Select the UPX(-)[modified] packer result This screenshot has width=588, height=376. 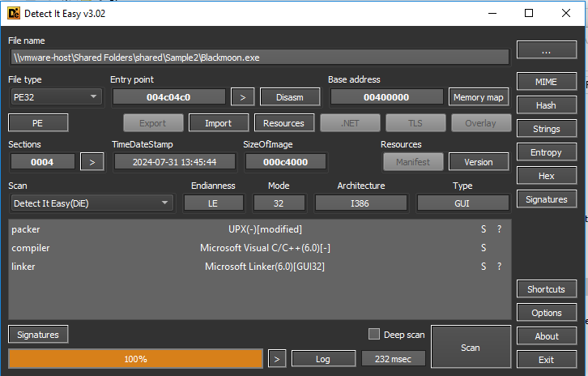click(265, 229)
